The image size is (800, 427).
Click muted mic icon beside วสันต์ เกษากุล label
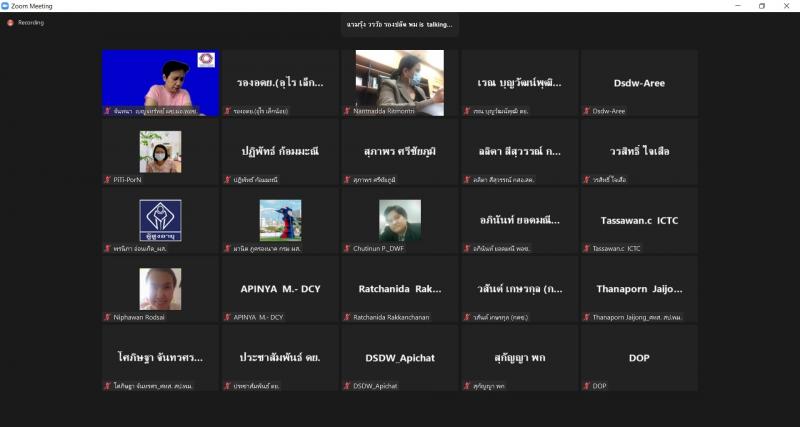pos(467,317)
